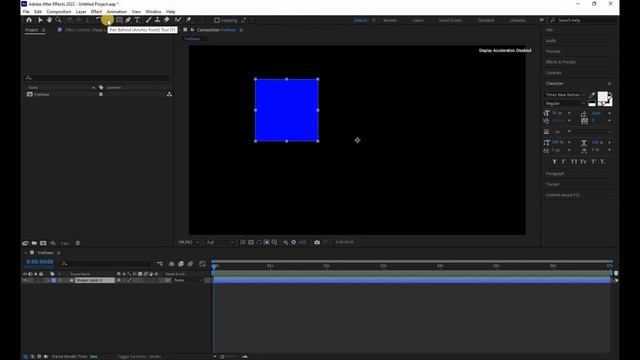This screenshot has width=640, height=360.
Task: Toggle All Caps in Character panel
Action: pyautogui.click(x=574, y=162)
